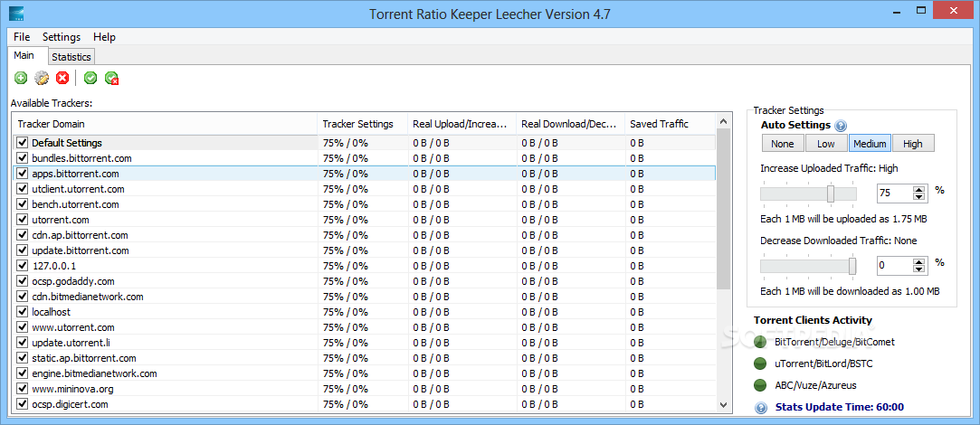
Task: Uncheck the Default Settings checkbox
Action: pos(23,143)
